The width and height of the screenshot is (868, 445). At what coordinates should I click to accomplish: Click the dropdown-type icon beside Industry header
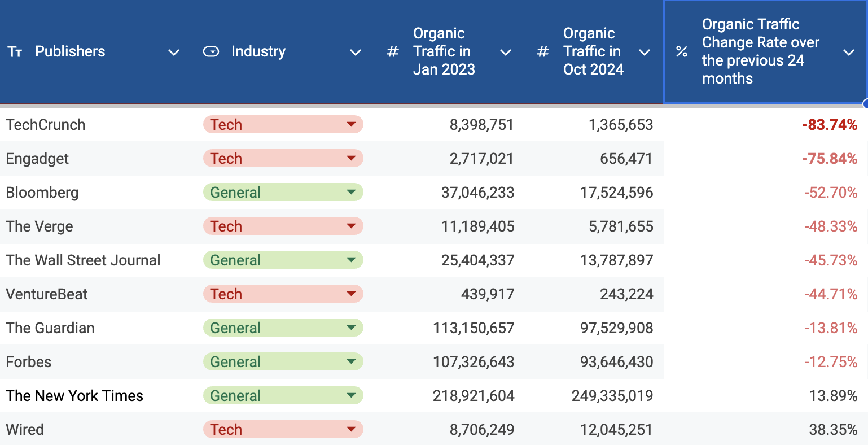(x=211, y=52)
